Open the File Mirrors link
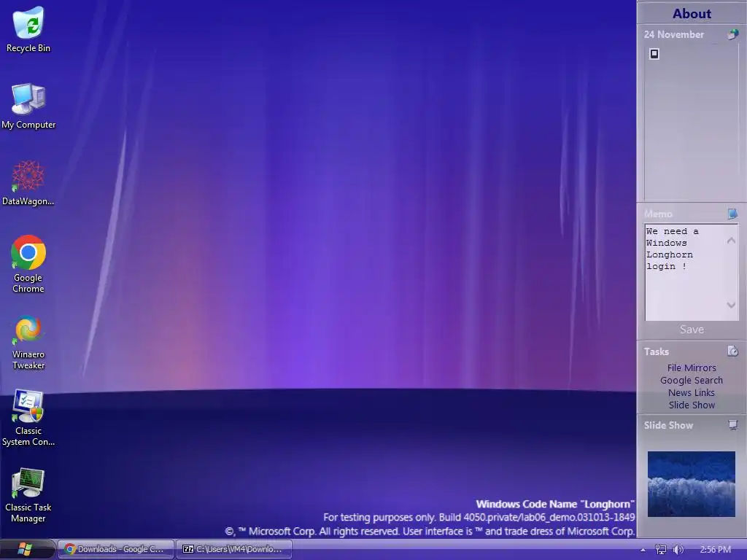The height and width of the screenshot is (560, 747). pyautogui.click(x=692, y=367)
